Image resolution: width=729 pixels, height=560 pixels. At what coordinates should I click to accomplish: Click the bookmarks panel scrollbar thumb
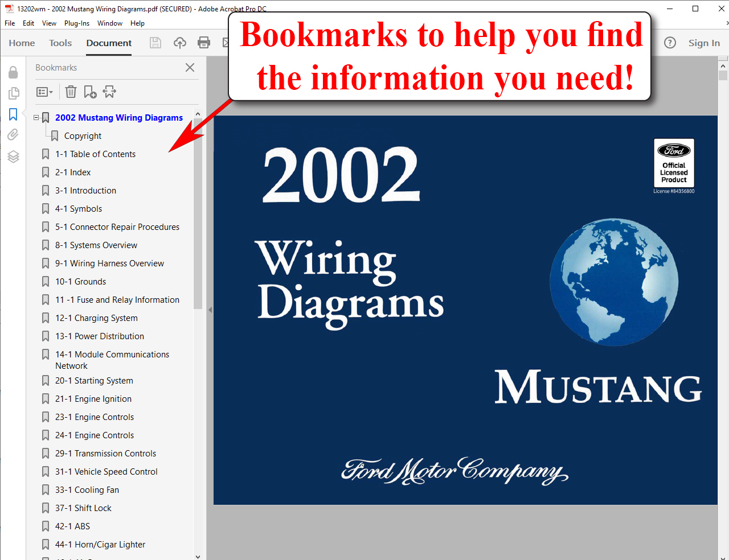[x=198, y=214]
